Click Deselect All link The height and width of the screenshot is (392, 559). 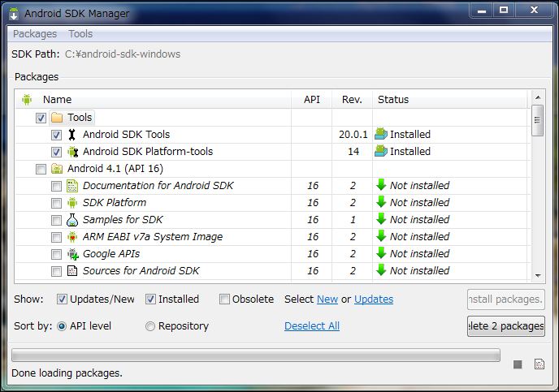(x=312, y=325)
